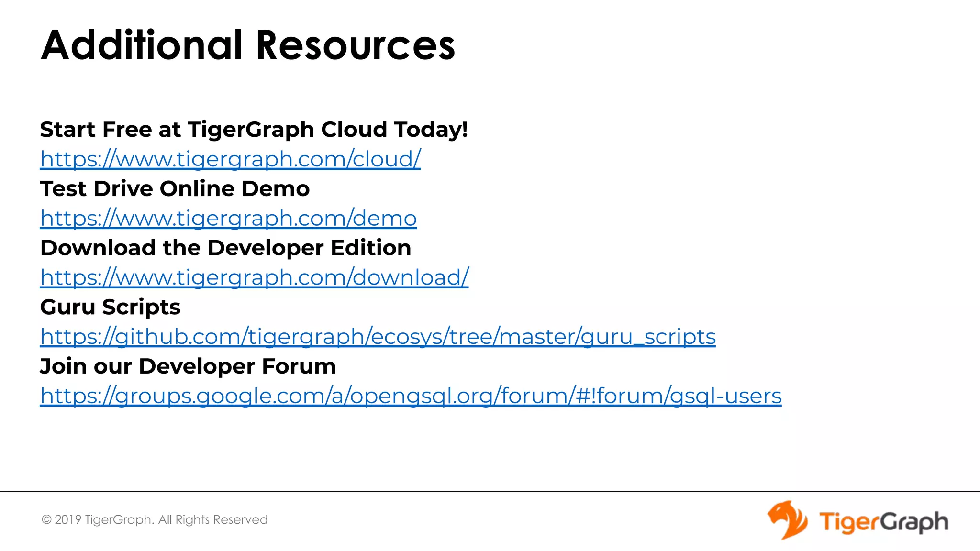Click 'Start Free at TigerGraph Cloud Today!' heading
980x551 pixels.
254,130
